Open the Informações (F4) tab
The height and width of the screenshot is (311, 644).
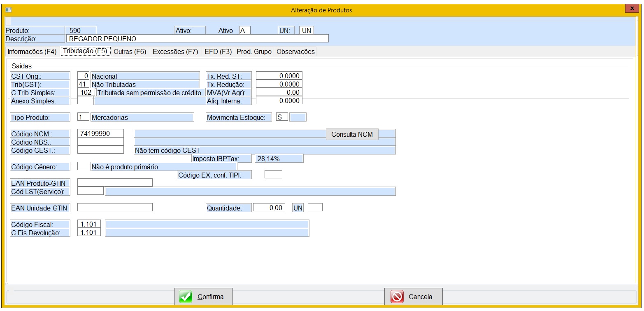pos(32,52)
